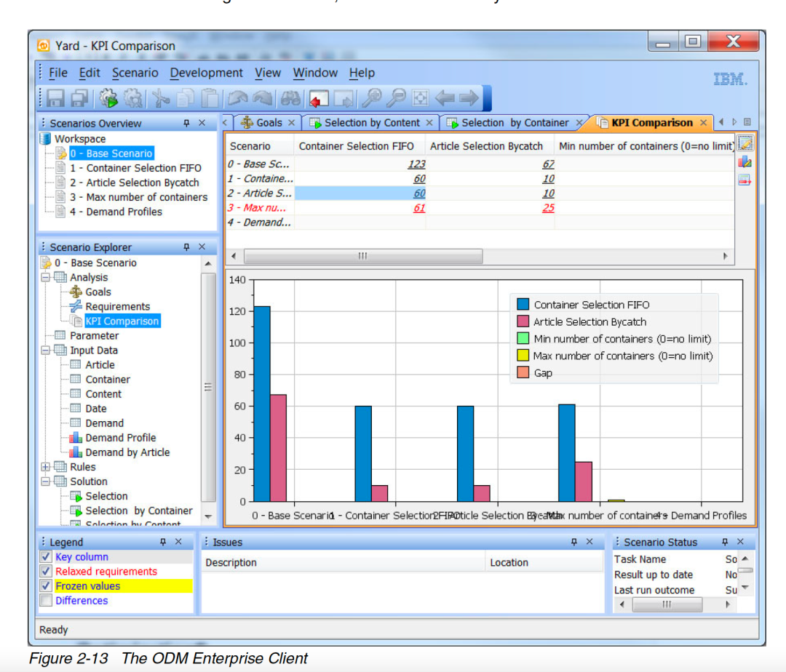Click the binoculars Find icon
Image resolution: width=786 pixels, height=672 pixels.
(290, 98)
